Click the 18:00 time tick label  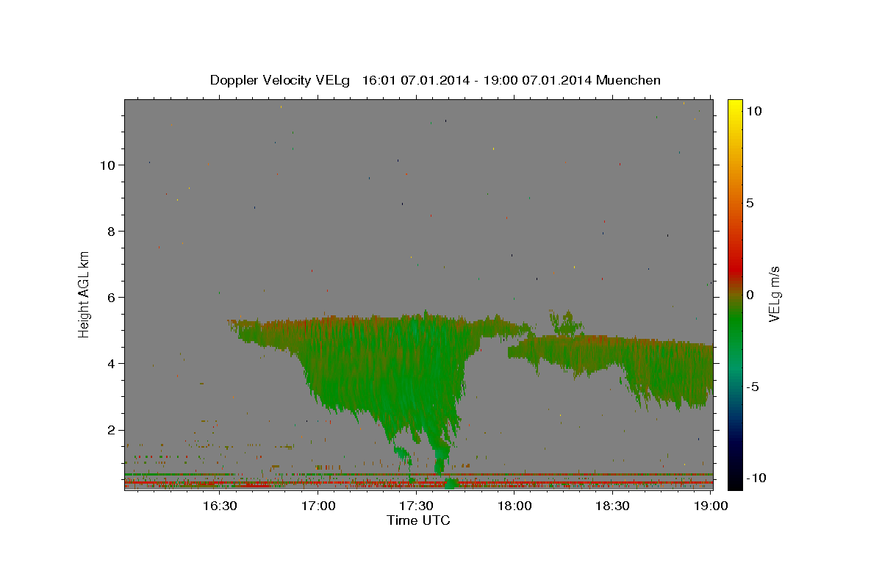[x=515, y=506]
